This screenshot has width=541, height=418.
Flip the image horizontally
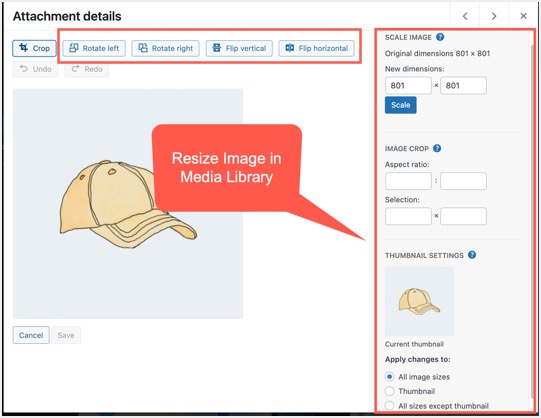[x=316, y=48]
